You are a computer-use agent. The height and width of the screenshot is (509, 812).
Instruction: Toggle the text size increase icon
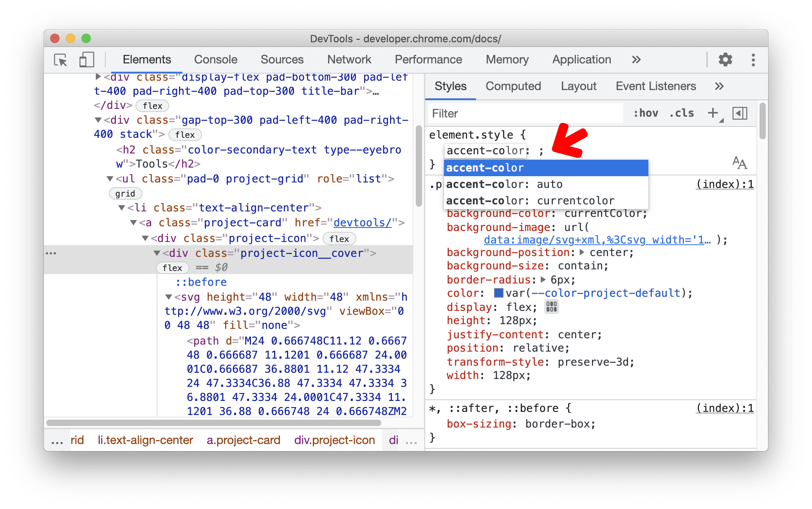pyautogui.click(x=740, y=162)
